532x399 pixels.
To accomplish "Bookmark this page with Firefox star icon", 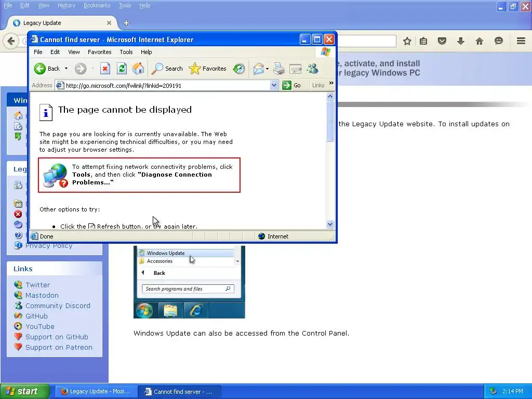I will coord(407,41).
